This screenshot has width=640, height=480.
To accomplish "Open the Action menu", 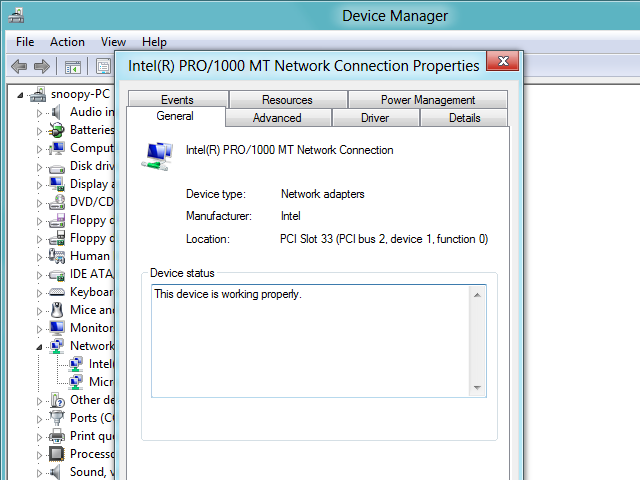I will (x=67, y=42).
